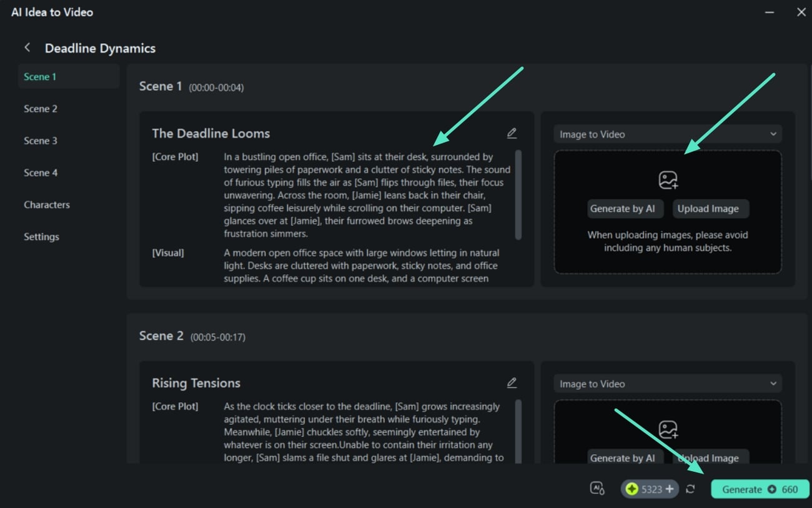
Task: Click the note about avoiding human subjects
Action: pyautogui.click(x=668, y=241)
